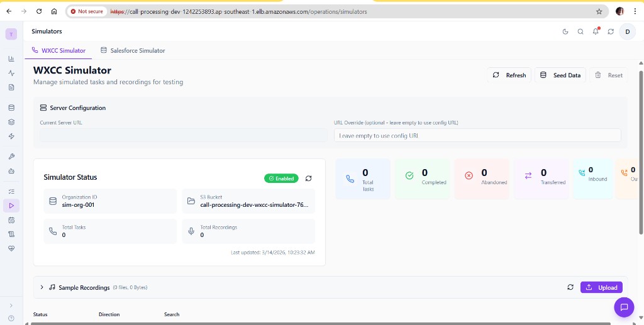Toggle dark mode moon icon
The image size is (644, 325).
565,31
